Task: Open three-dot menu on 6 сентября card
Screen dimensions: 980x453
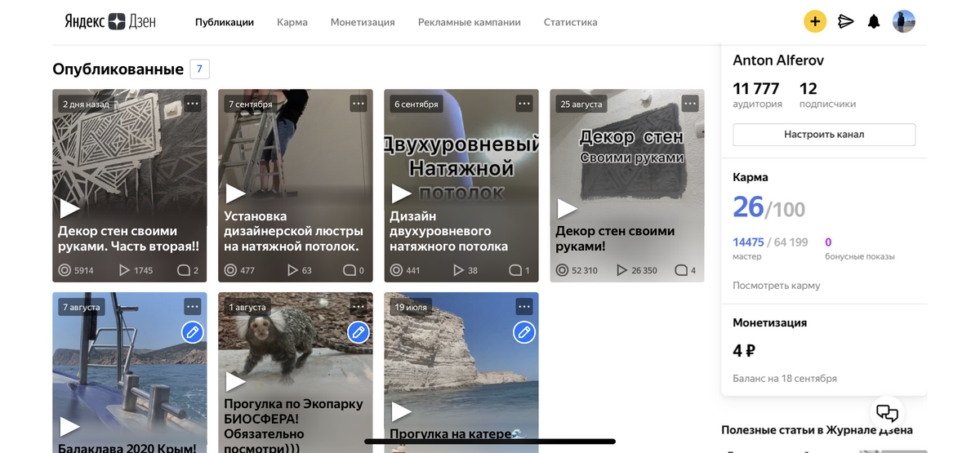Action: 524,103
